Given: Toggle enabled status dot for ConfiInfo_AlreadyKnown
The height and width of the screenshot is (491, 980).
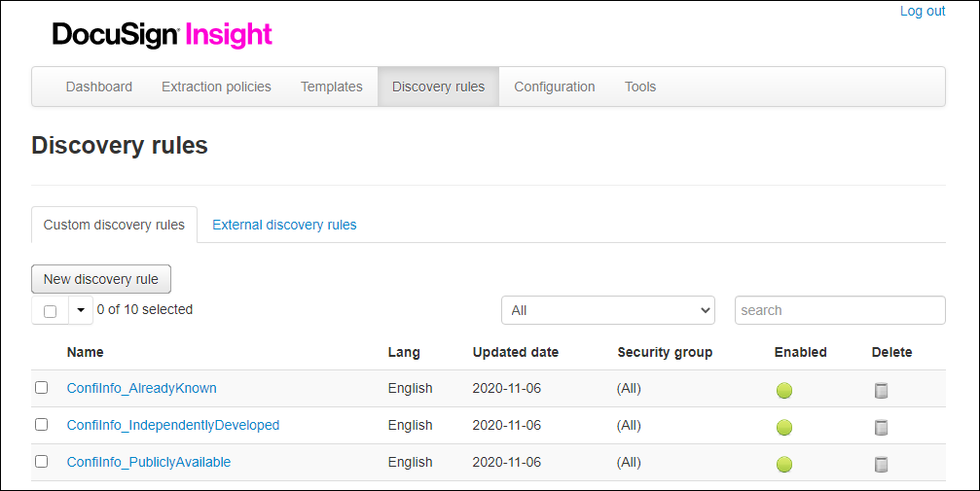Looking at the screenshot, I should (x=784, y=391).
